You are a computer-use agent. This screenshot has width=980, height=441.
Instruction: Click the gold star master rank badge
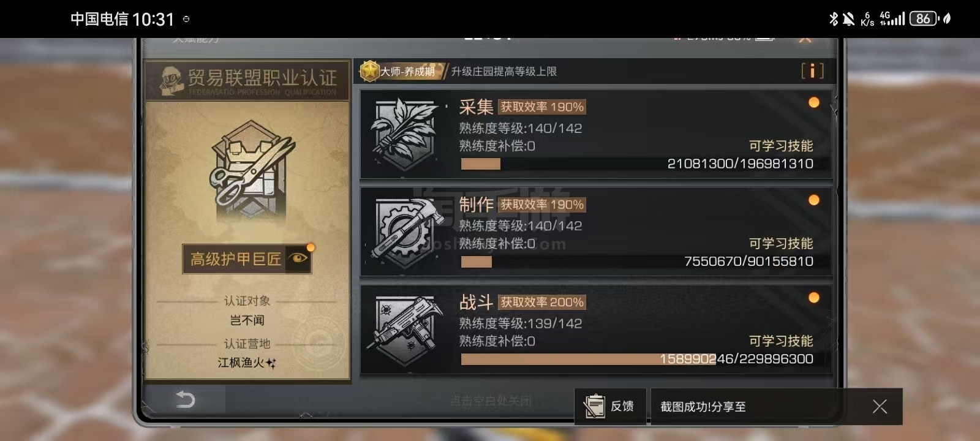point(369,71)
